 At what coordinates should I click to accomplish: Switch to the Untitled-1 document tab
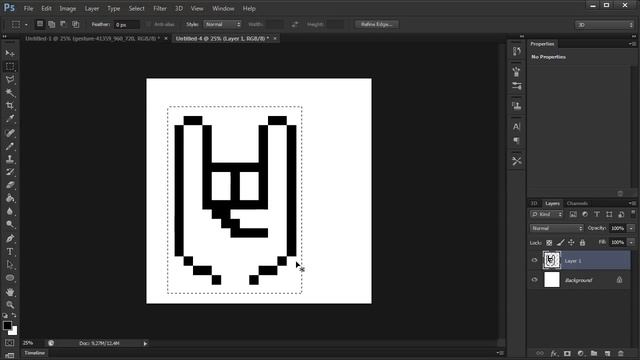[92, 38]
